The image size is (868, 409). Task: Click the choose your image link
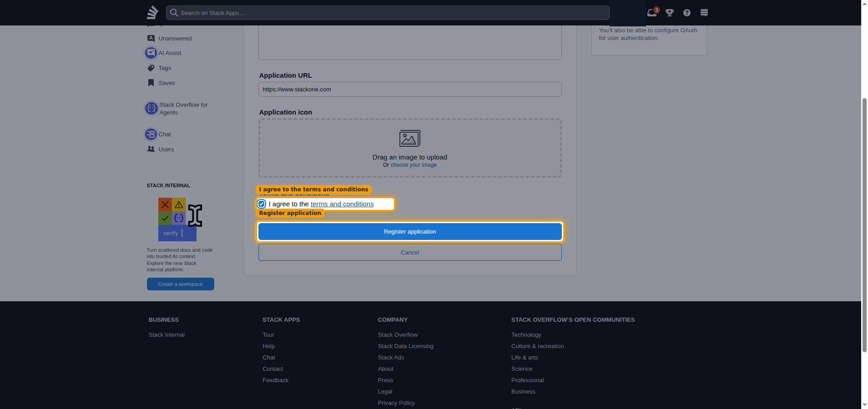pos(414,165)
